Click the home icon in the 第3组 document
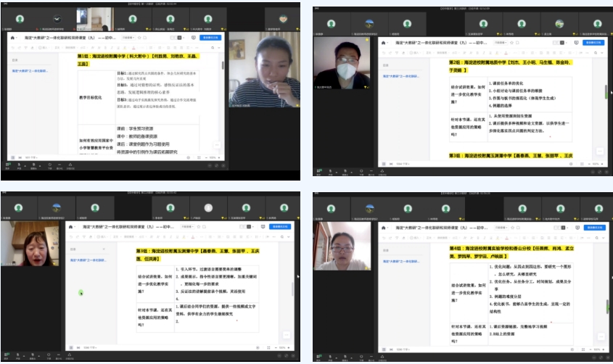 tap(70, 227)
